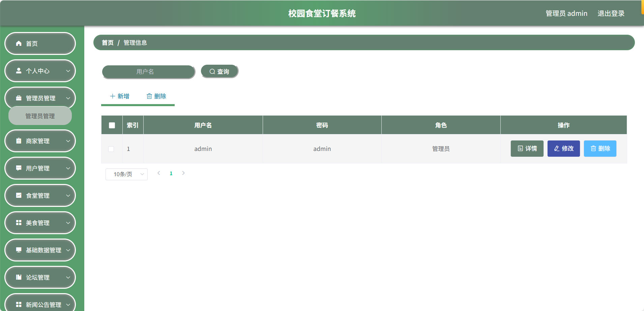Image resolution: width=644 pixels, height=311 pixels.
Task: Open 新闻公告管理 sidebar menu
Action: (40, 303)
